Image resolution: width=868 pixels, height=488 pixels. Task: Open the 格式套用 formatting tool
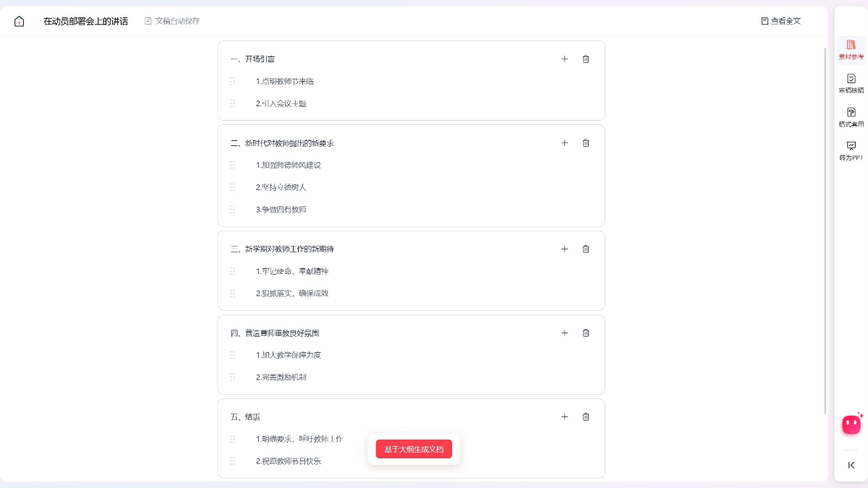click(x=851, y=116)
